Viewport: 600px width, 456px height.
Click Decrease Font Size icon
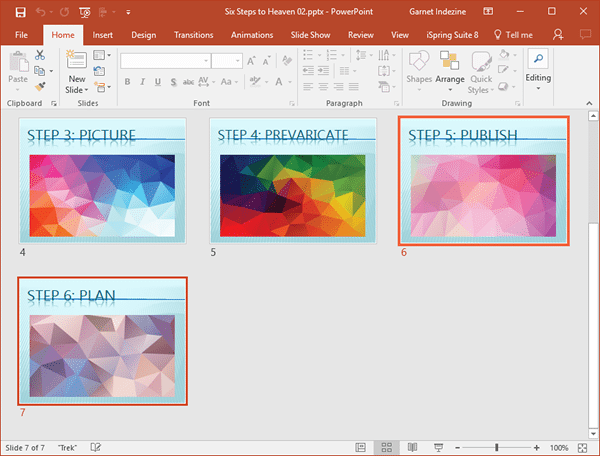267,60
